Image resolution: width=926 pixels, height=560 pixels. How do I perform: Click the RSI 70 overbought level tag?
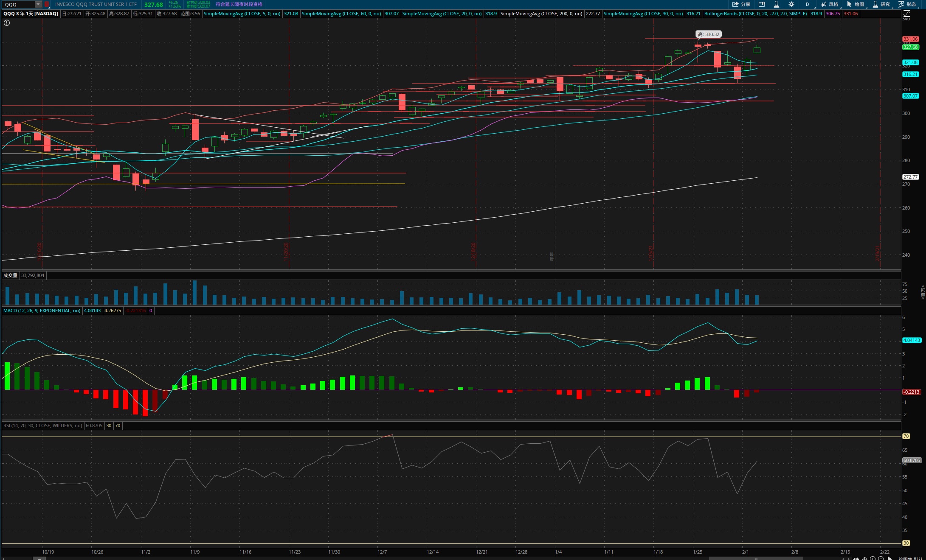pos(906,436)
